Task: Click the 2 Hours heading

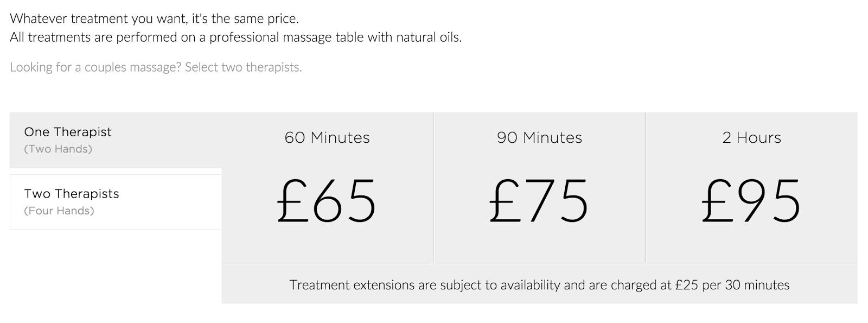Action: point(751,138)
